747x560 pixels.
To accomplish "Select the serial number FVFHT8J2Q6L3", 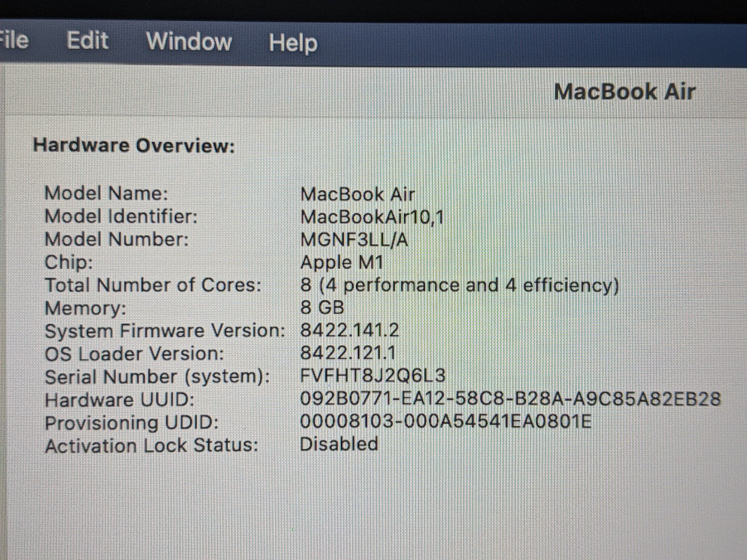I will (x=373, y=376).
